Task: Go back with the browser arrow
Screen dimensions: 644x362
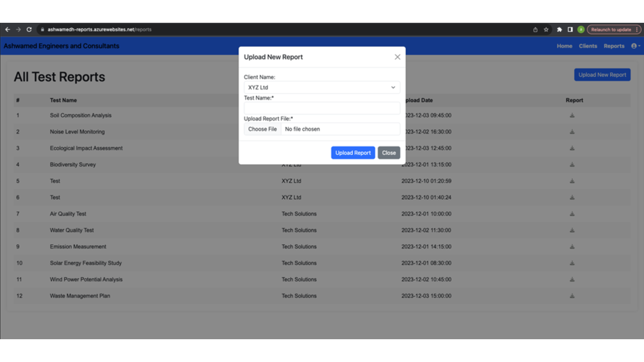Action: pyautogui.click(x=8, y=29)
